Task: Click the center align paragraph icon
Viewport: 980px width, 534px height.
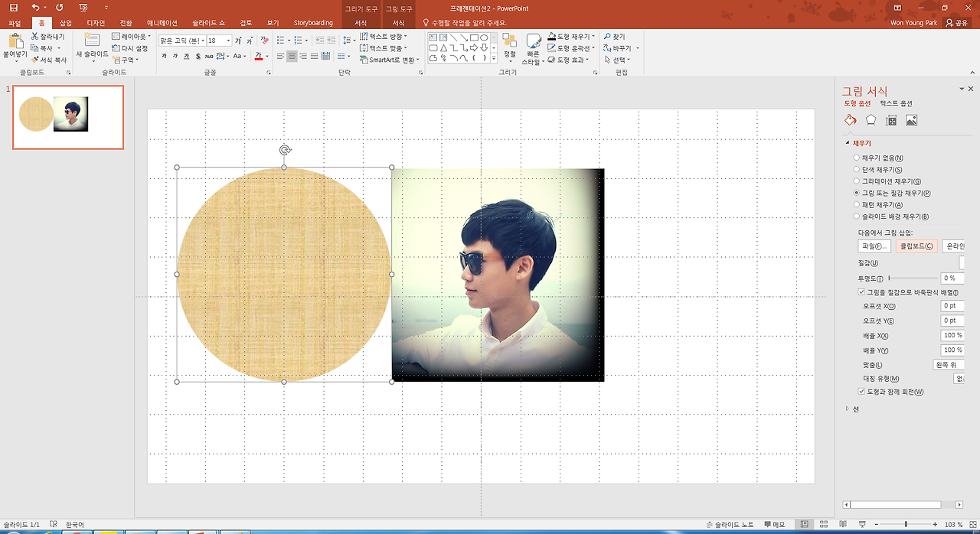Action: point(292,57)
